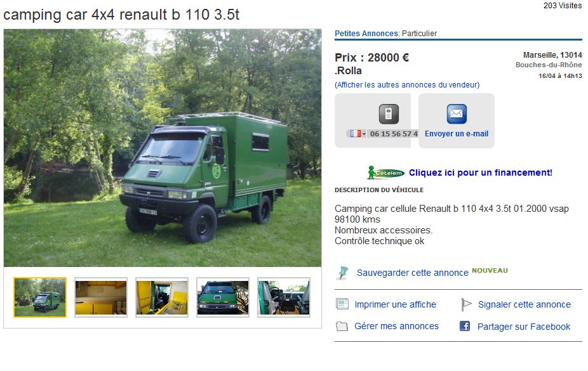Click the flag report icon

(465, 304)
